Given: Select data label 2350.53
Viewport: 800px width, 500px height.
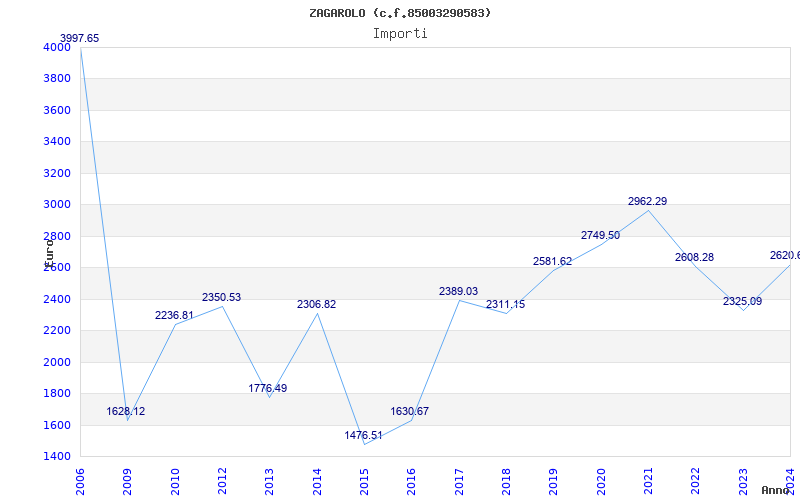Looking at the screenshot, I should pos(221,297).
